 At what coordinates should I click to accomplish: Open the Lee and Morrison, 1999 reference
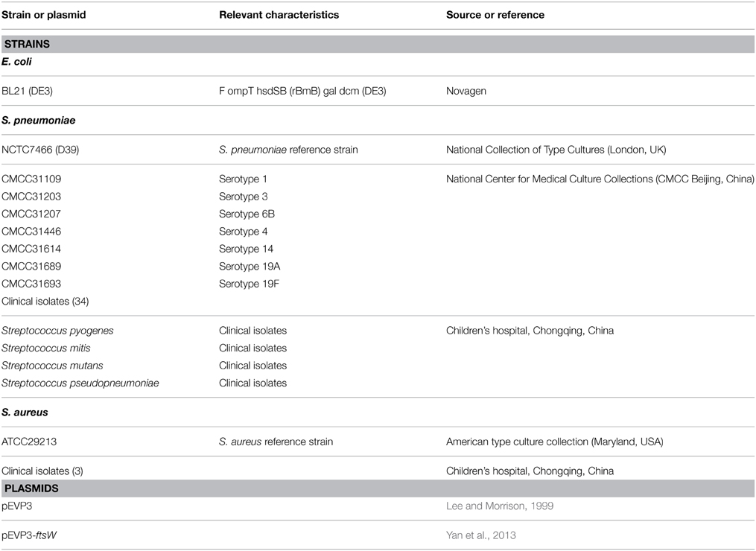click(x=500, y=506)
